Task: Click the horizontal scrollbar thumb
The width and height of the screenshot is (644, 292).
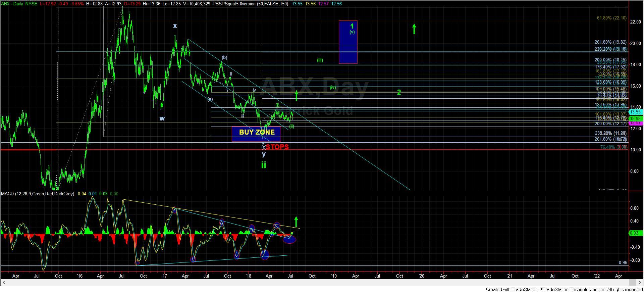Action: [x=632, y=282]
